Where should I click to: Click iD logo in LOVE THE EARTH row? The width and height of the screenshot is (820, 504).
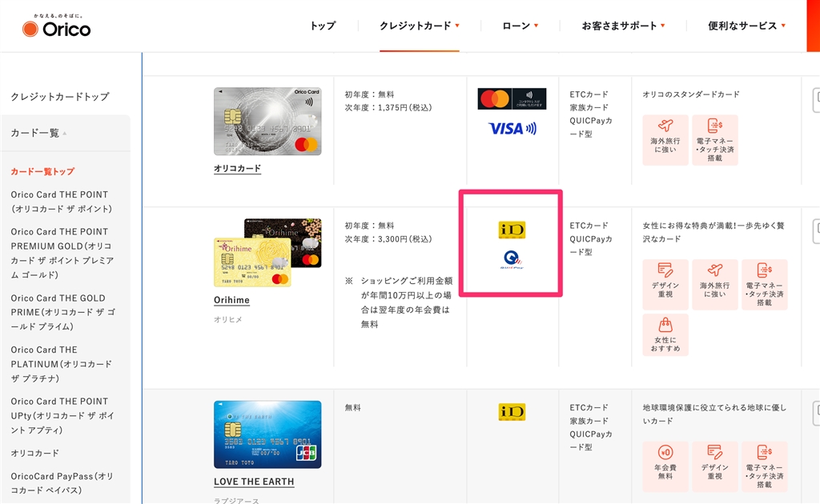[512, 412]
